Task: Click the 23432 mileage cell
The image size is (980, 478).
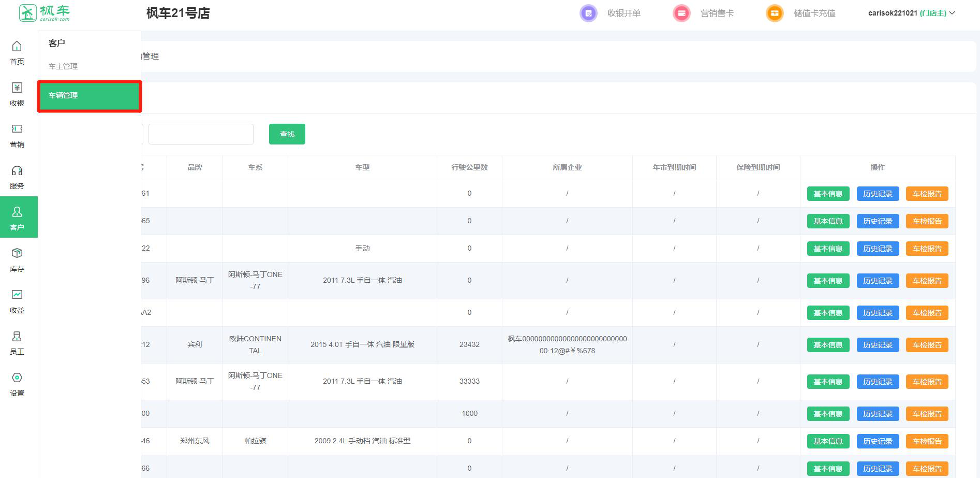Action: point(469,344)
